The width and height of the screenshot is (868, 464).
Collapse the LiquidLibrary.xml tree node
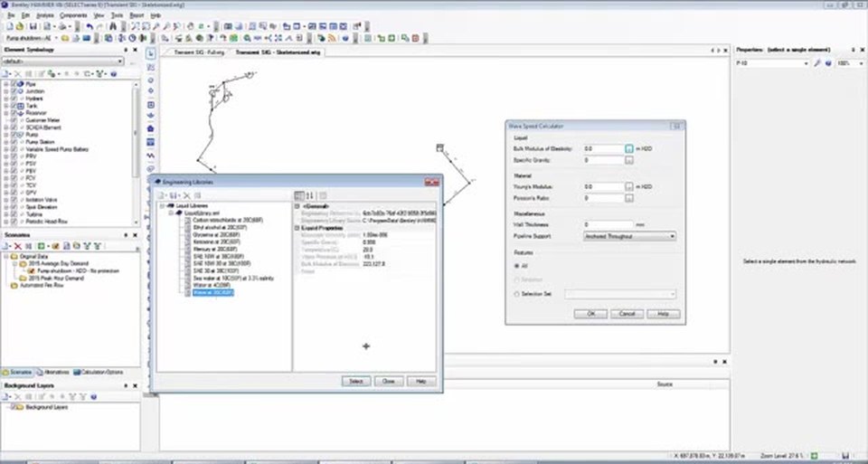[x=172, y=213]
